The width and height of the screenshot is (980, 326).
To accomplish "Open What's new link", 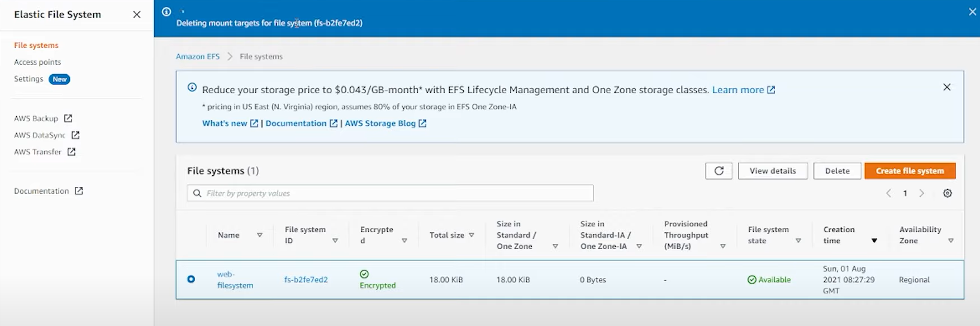I will point(230,123).
